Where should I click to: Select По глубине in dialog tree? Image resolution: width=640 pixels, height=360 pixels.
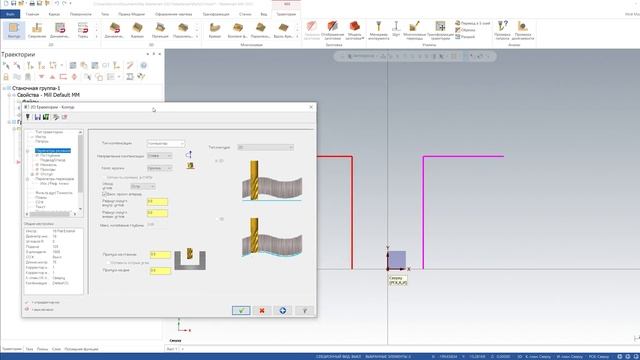tap(50, 156)
